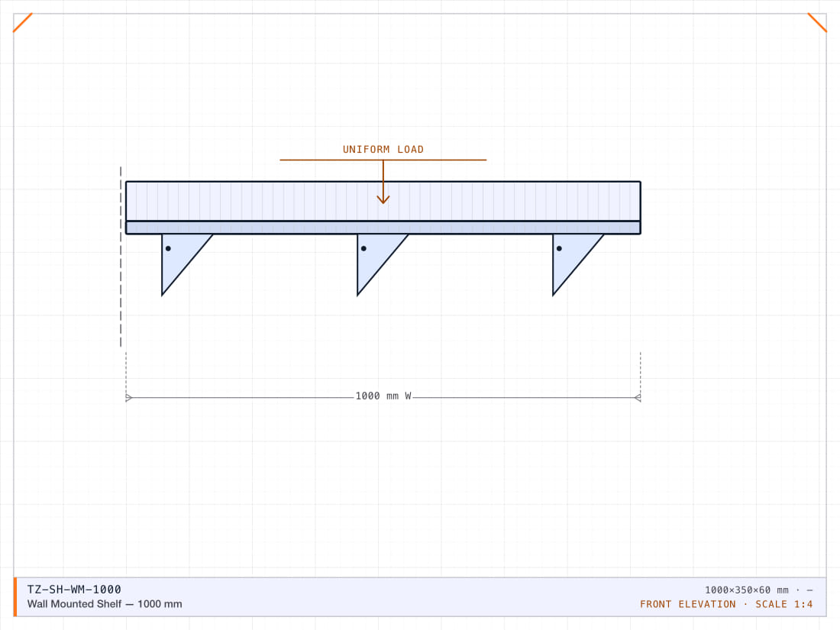Click the UNIFORM LOAD label
This screenshot has width=840, height=630.
click(x=383, y=150)
